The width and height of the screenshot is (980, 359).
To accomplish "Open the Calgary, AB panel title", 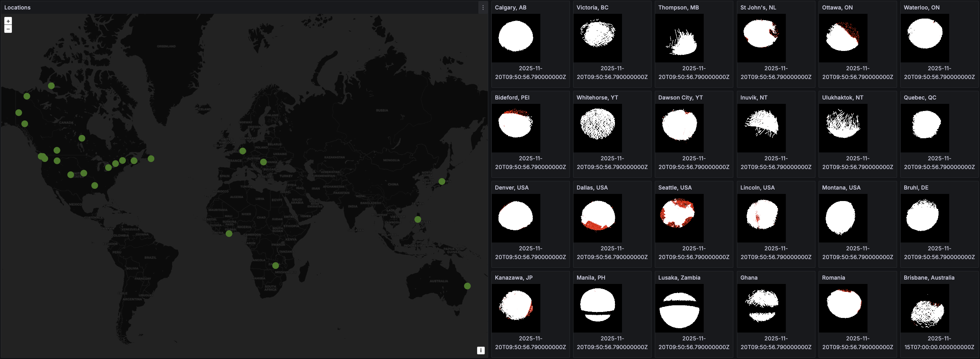I will pyautogui.click(x=510, y=8).
